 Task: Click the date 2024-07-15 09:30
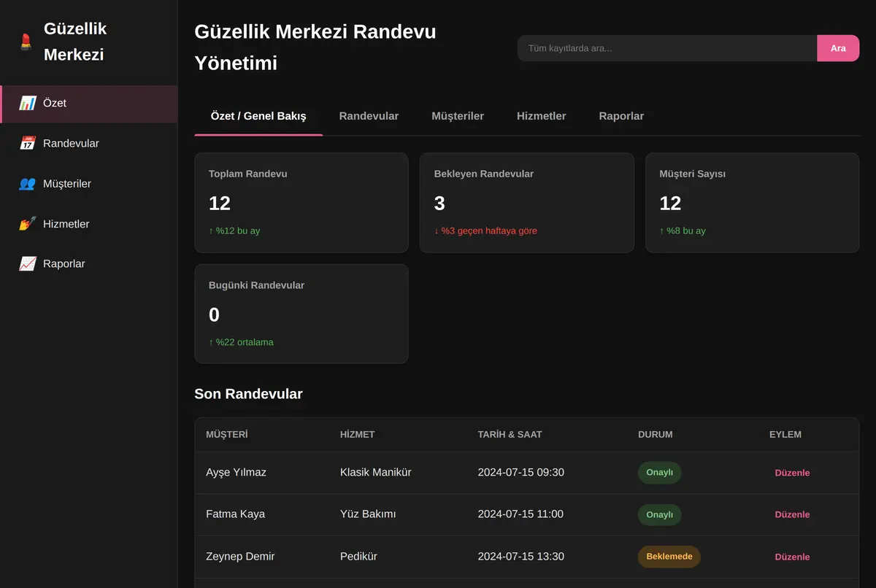point(521,473)
